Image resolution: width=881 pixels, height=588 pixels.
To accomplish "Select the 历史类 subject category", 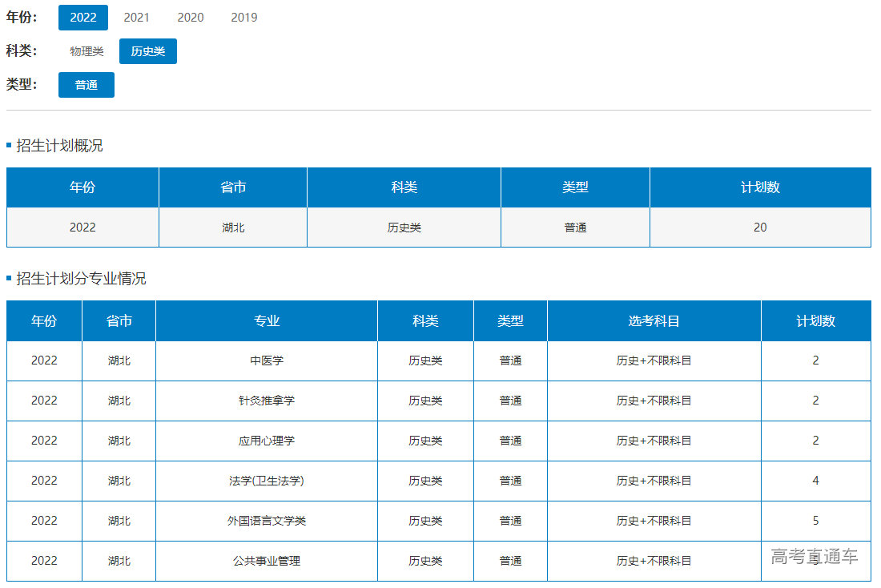I will 147,51.
